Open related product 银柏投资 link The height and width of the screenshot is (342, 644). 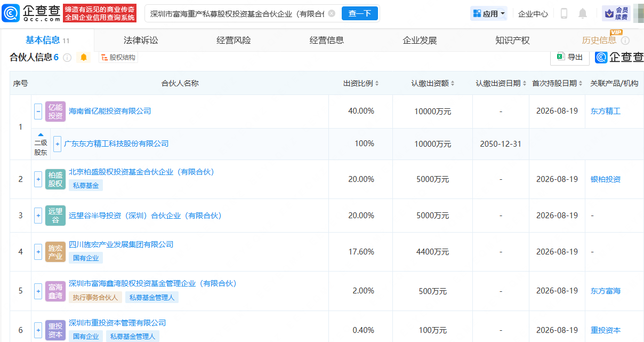(606, 179)
